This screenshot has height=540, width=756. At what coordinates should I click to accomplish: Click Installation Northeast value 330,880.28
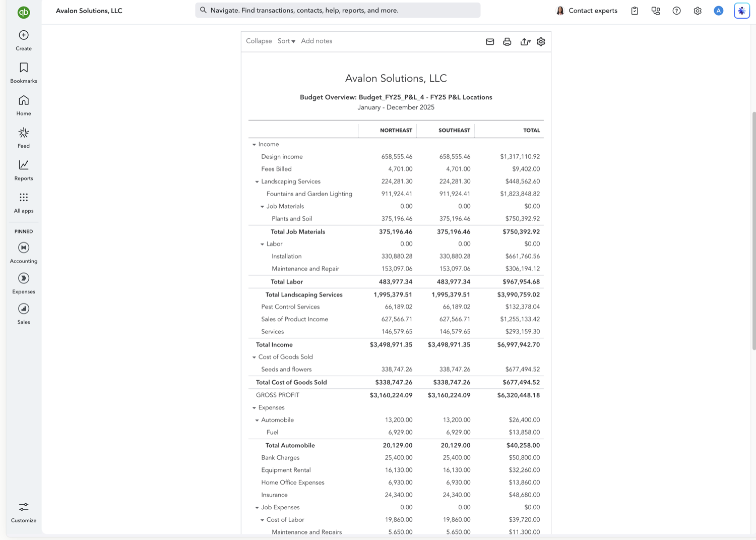[x=397, y=257]
